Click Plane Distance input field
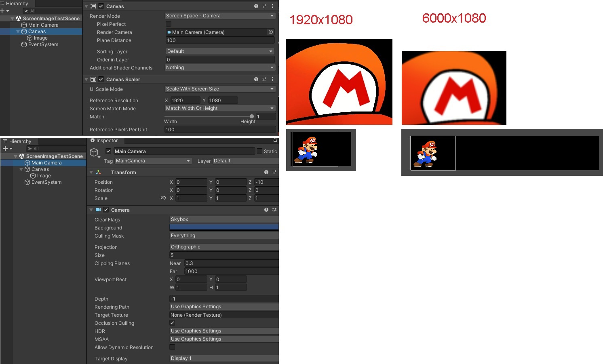 click(x=220, y=40)
